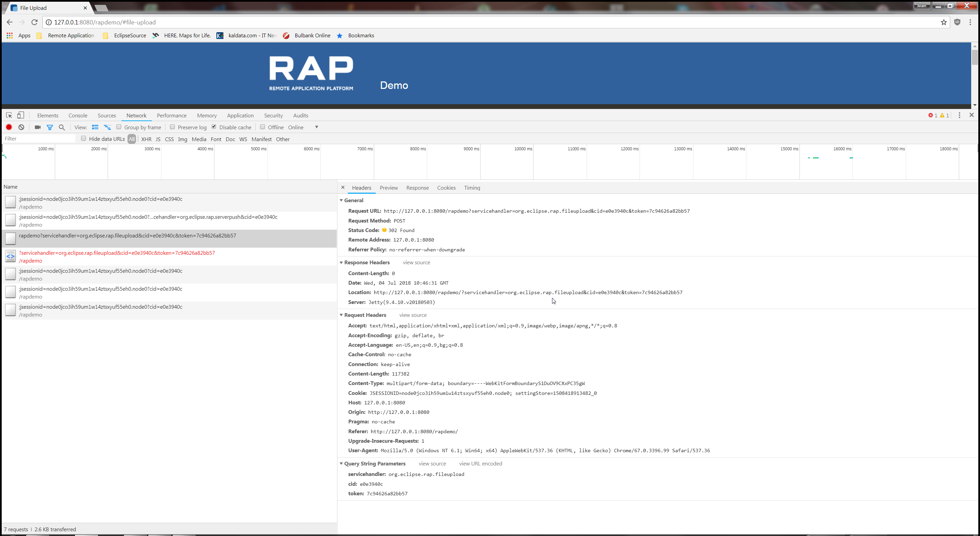
Task: Toggle the filter funnel icon
Action: pos(50,127)
